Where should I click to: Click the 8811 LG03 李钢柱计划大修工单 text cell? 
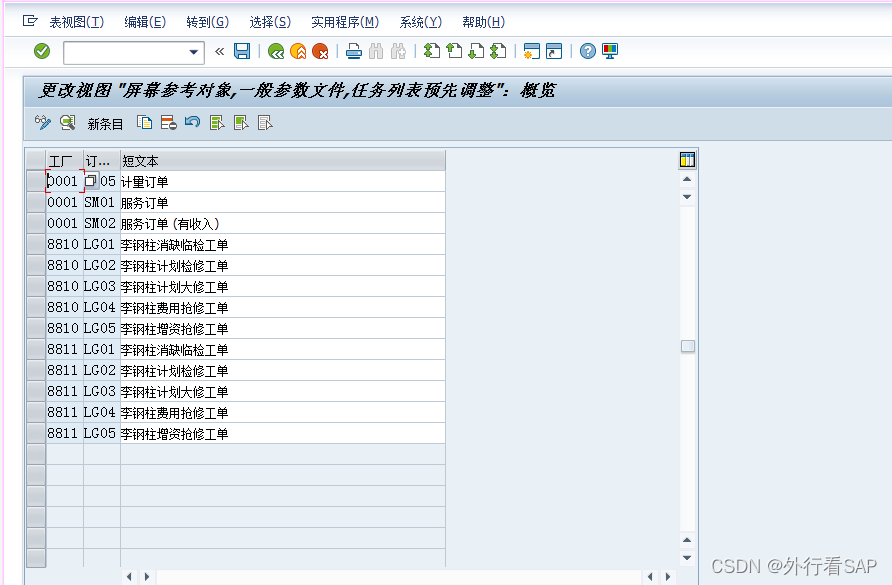(x=283, y=392)
